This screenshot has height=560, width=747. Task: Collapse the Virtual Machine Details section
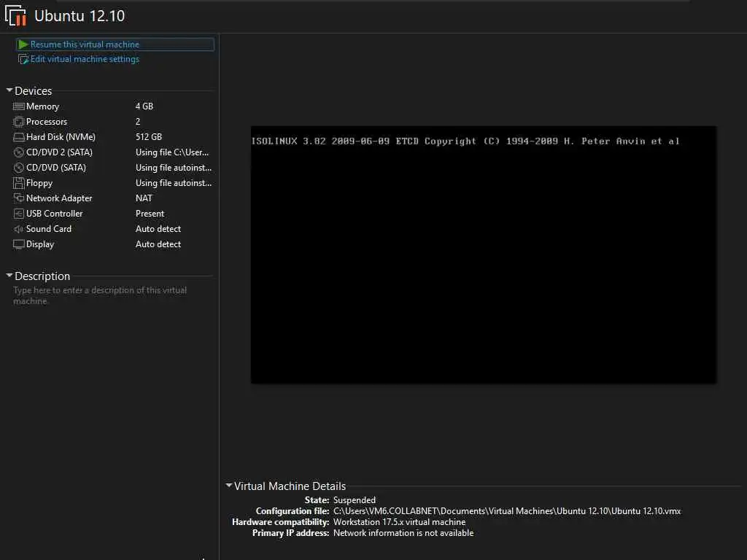coord(228,485)
